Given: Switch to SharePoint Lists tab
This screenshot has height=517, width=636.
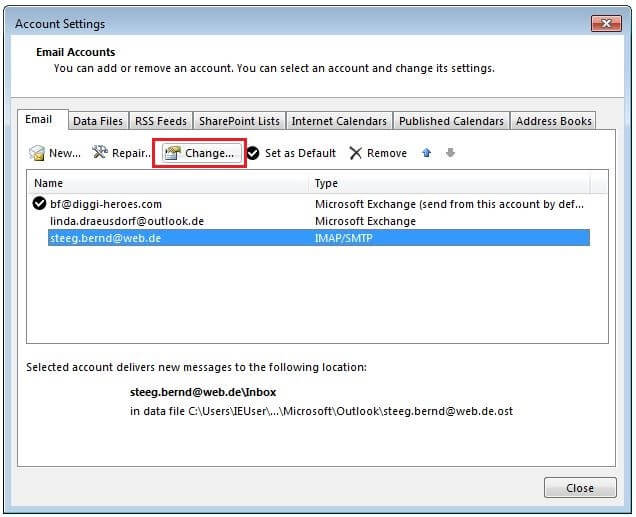Looking at the screenshot, I should [x=239, y=121].
